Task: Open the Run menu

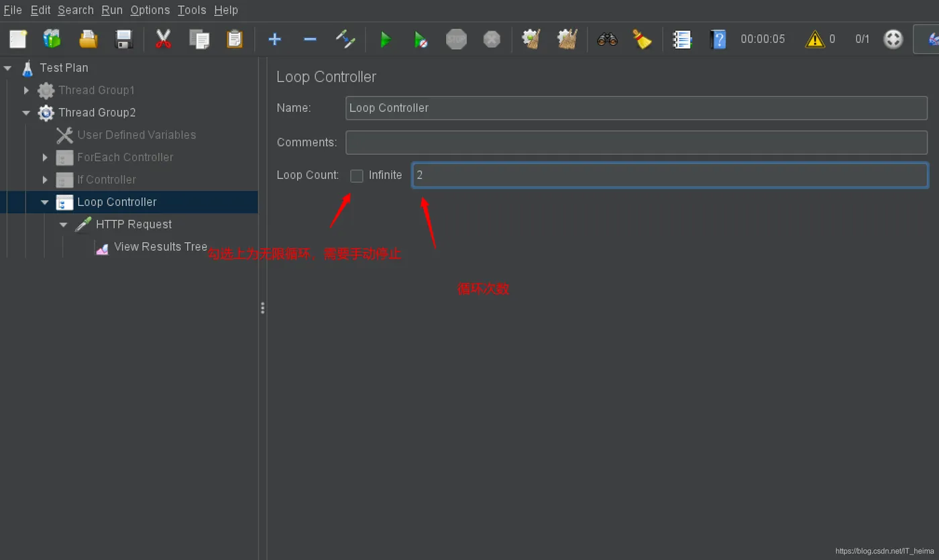Action: pos(112,10)
